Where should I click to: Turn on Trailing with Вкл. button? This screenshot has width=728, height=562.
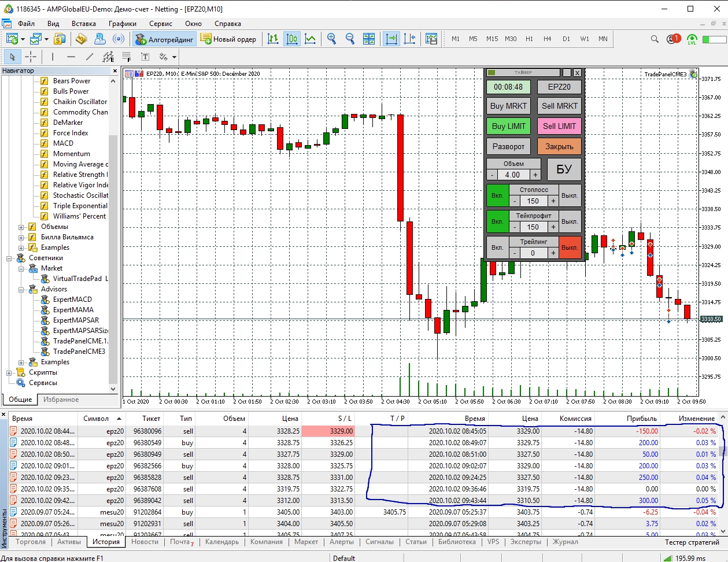[497, 247]
